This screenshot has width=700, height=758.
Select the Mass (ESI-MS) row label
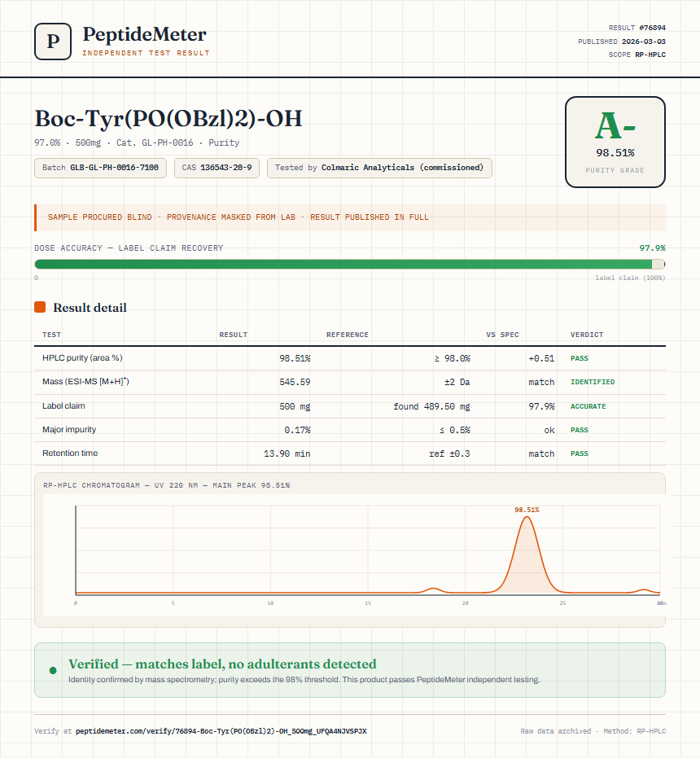point(85,381)
